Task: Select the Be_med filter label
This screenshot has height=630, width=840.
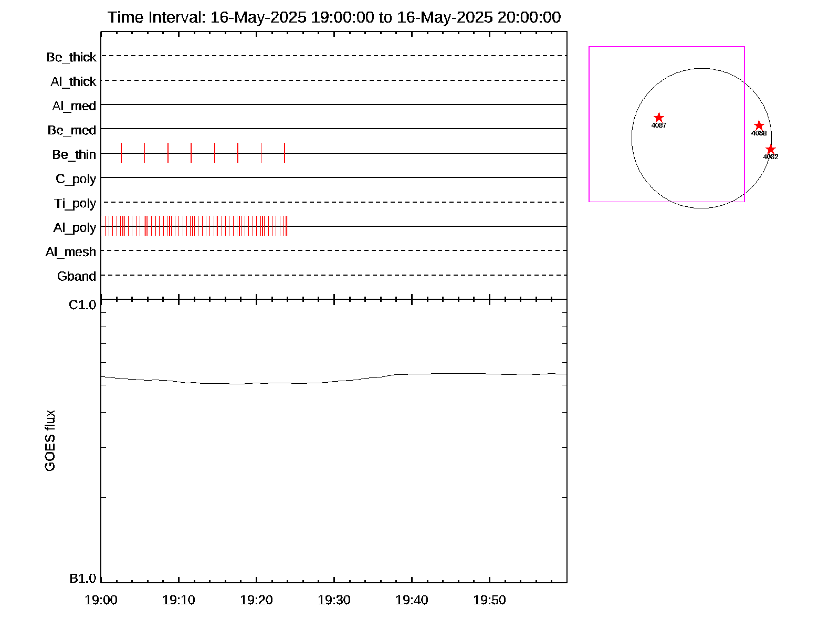Action: (72, 130)
